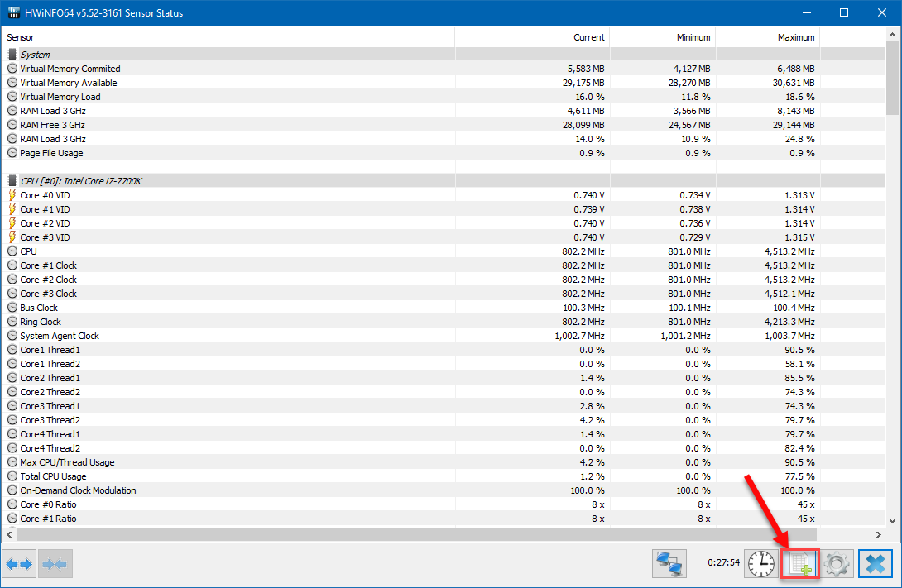Click the Maximum column header

tap(768, 37)
